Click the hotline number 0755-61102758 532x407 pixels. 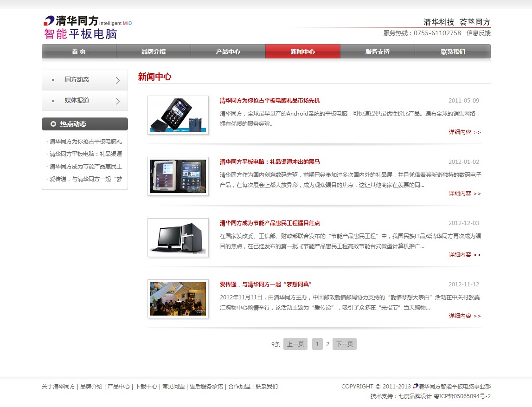pyautogui.click(x=437, y=33)
